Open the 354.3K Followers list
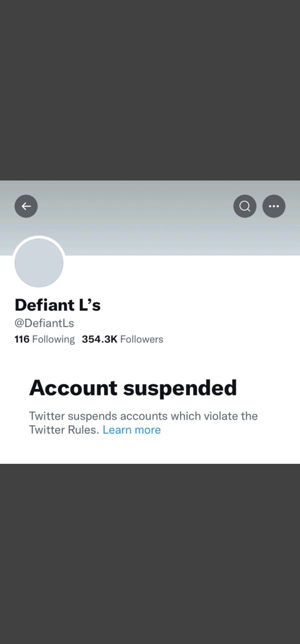Viewport: 300px width, 644px height. (123, 339)
